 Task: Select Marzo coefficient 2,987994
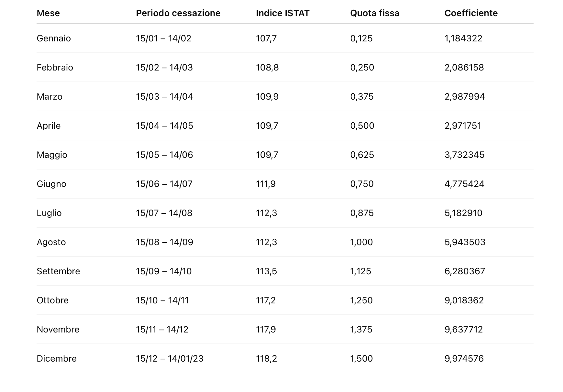(465, 97)
